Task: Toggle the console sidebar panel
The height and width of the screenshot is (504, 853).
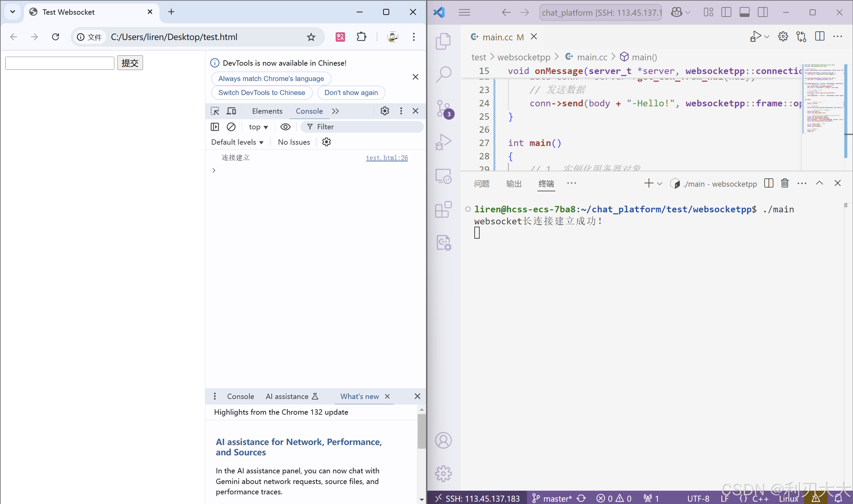Action: click(215, 127)
